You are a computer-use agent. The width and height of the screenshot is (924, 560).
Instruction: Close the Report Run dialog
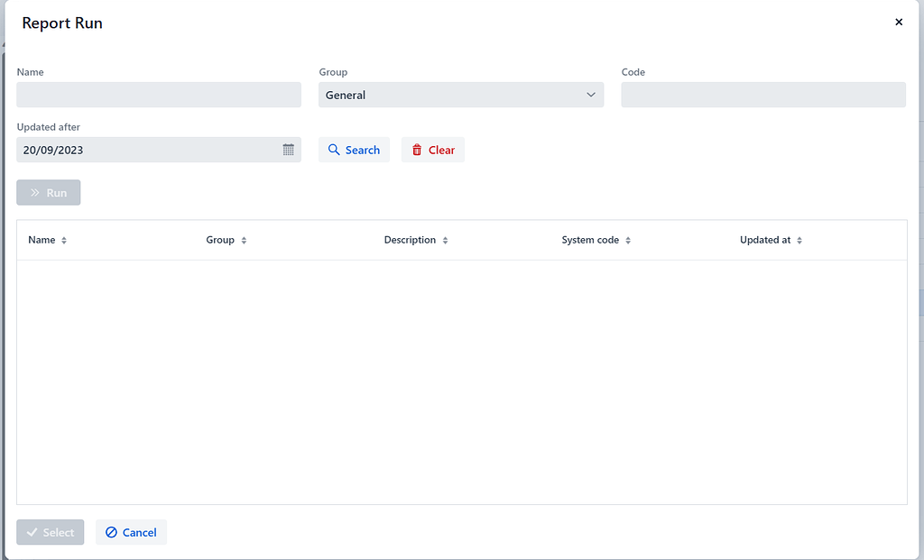coord(898,23)
